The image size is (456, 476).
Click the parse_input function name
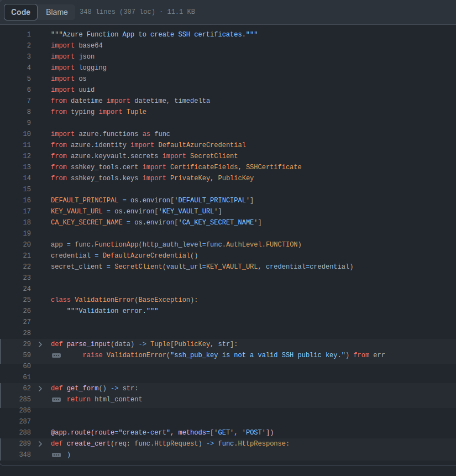[x=88, y=344]
